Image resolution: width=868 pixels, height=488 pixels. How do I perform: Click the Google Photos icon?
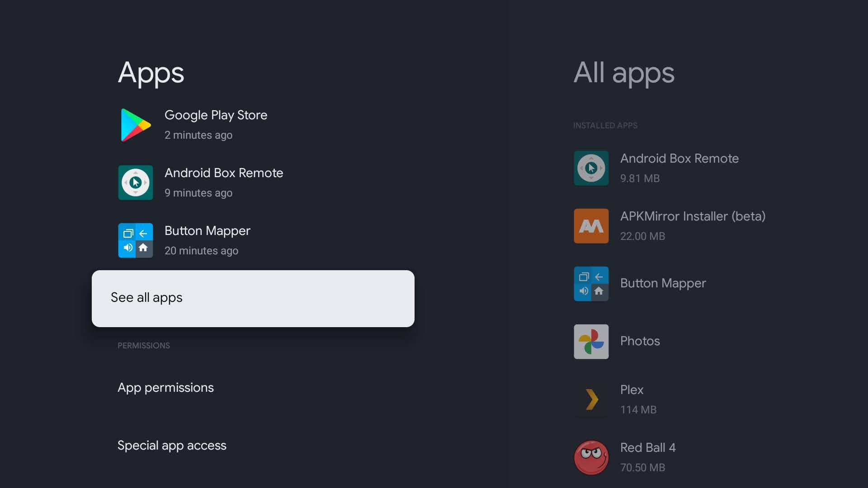(591, 342)
